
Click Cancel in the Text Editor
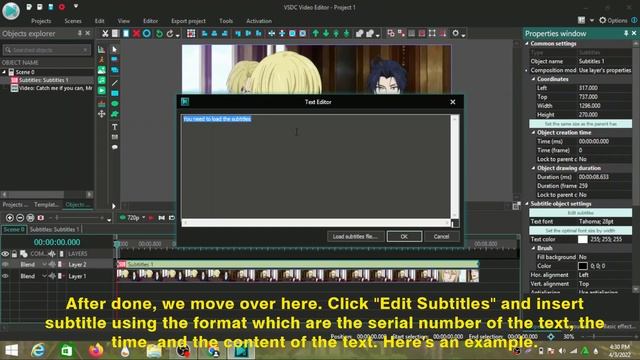click(441, 236)
